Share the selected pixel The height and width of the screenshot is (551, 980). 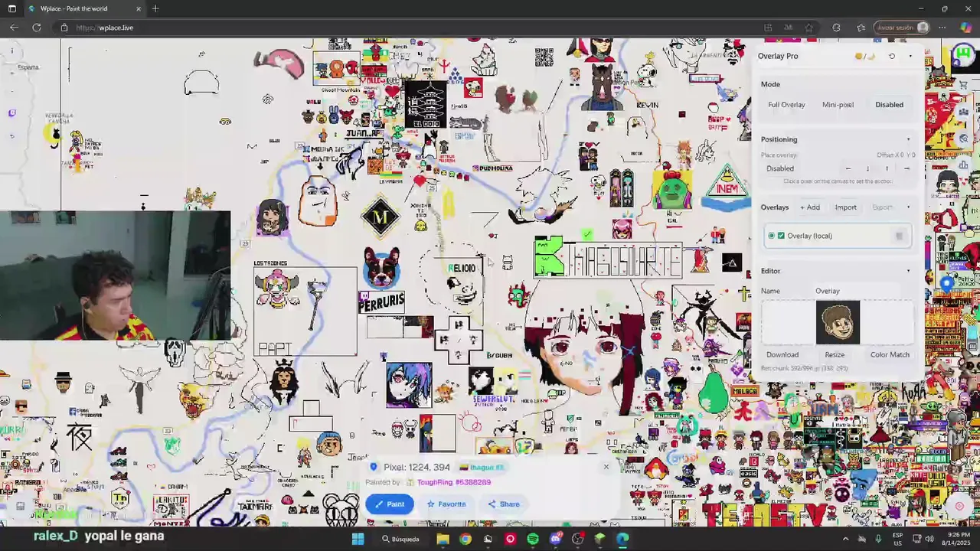point(504,504)
